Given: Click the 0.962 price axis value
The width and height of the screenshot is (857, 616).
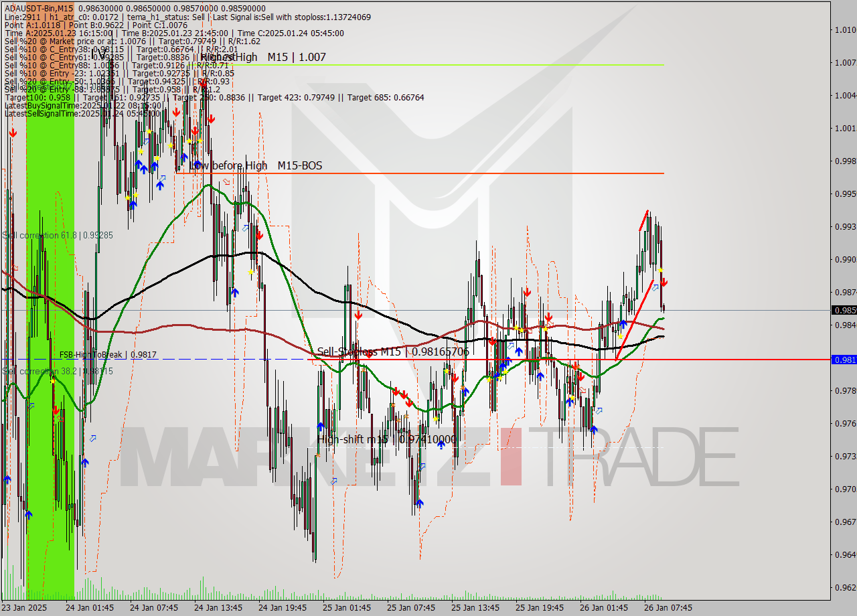Looking at the screenshot, I should tap(845, 587).
